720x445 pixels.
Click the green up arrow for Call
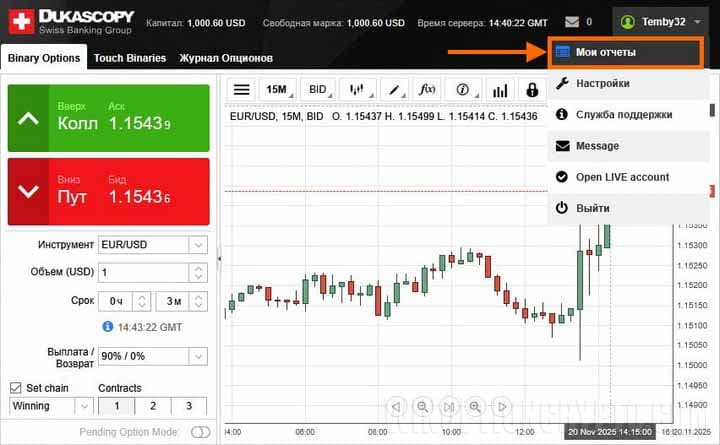click(28, 118)
